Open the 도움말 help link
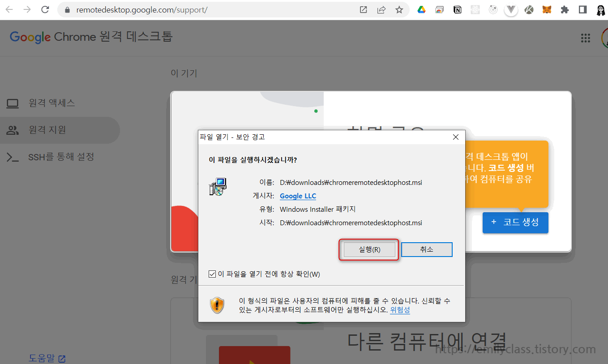 (x=47, y=358)
